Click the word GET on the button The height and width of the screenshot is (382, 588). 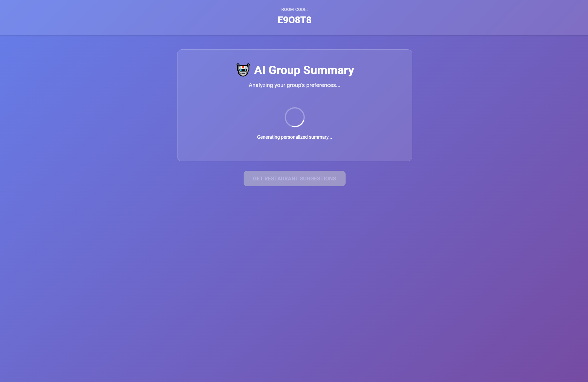(x=258, y=179)
